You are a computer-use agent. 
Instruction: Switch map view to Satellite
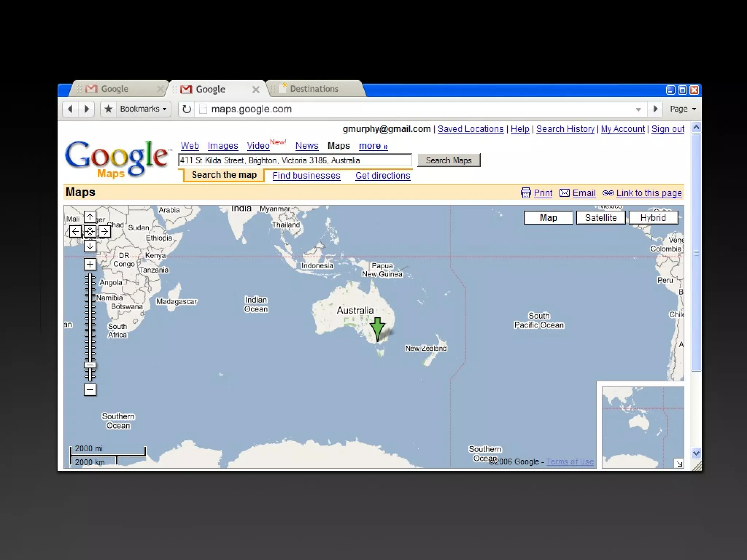[x=601, y=218]
